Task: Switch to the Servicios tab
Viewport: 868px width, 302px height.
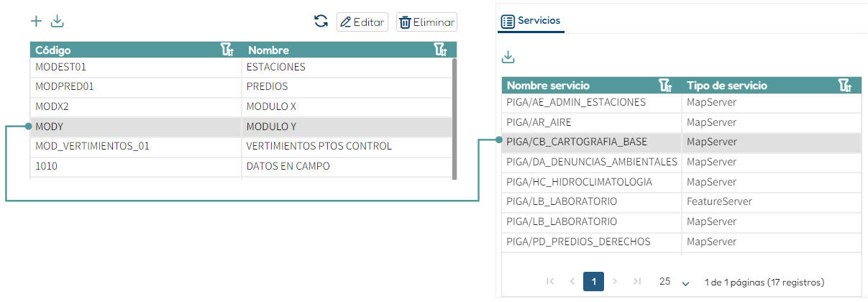Action: pyautogui.click(x=531, y=22)
